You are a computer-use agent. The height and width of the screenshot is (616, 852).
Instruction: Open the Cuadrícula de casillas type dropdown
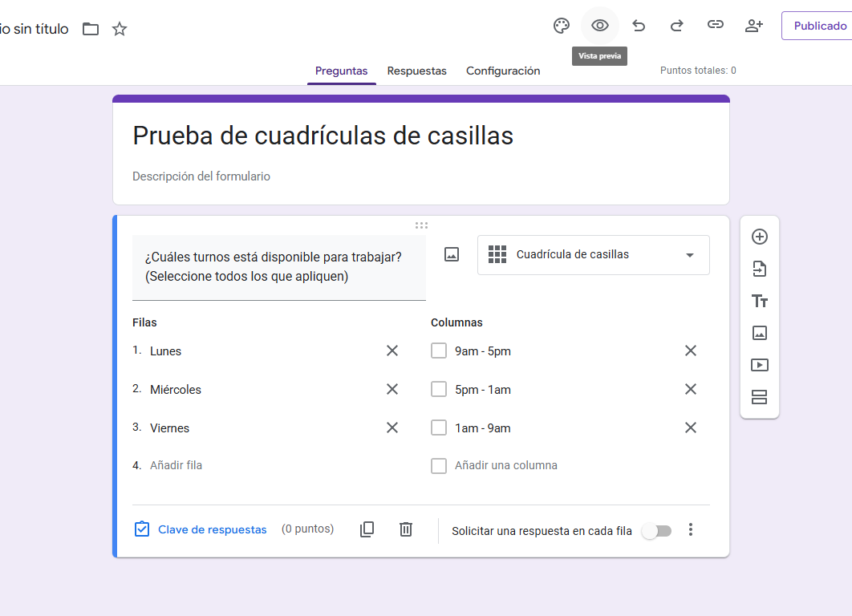pos(594,255)
